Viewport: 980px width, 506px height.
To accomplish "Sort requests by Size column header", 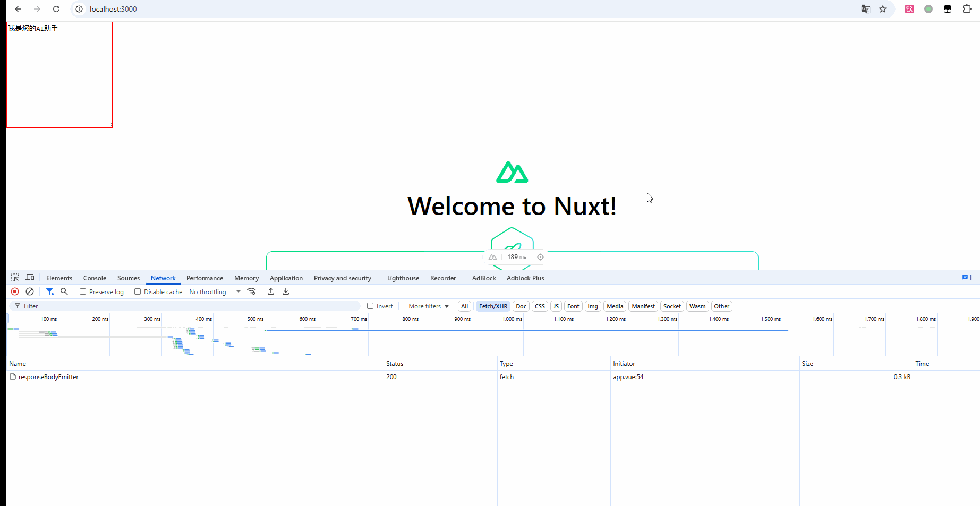I will coord(856,364).
